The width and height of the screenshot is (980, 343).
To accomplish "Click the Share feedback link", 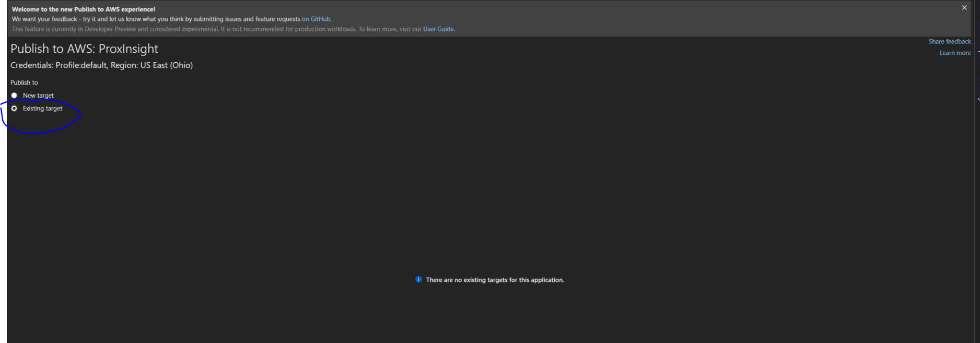I will (x=950, y=42).
